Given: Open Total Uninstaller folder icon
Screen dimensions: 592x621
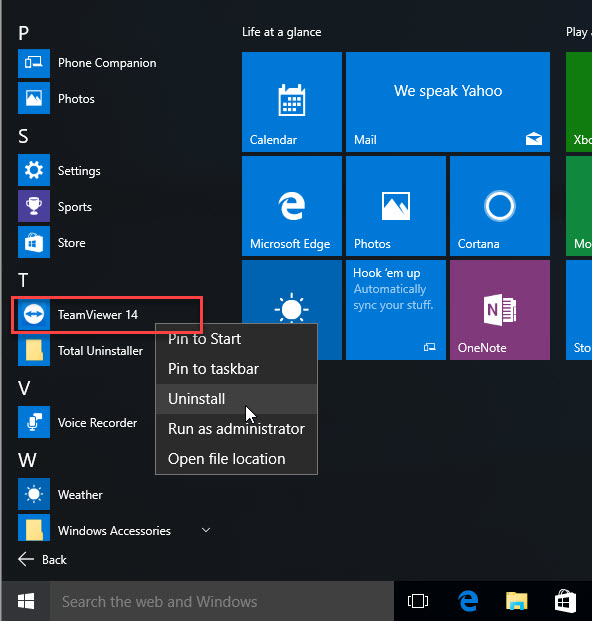Looking at the screenshot, I should pyautogui.click(x=34, y=350).
